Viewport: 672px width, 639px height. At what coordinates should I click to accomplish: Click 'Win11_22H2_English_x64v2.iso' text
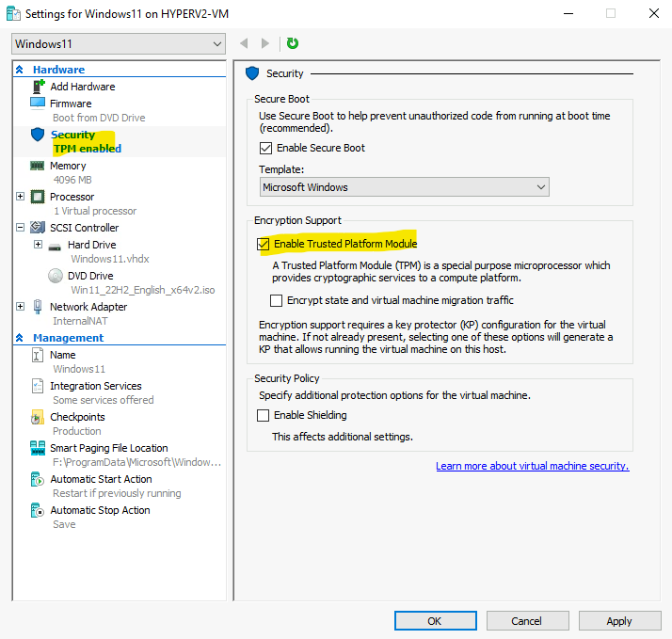[143, 290]
